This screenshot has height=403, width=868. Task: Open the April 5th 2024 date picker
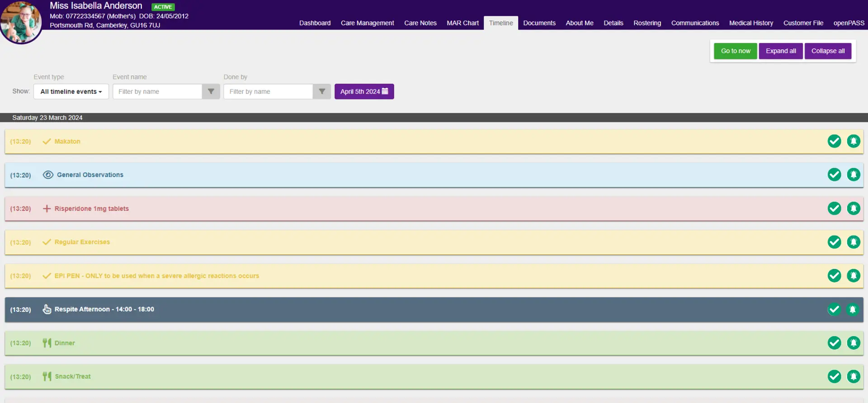(x=364, y=91)
